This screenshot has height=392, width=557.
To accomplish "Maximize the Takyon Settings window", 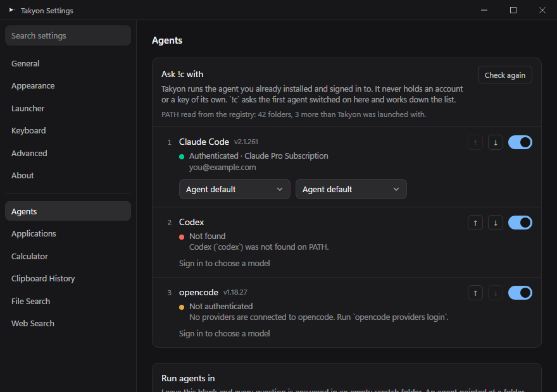I will point(513,10).
